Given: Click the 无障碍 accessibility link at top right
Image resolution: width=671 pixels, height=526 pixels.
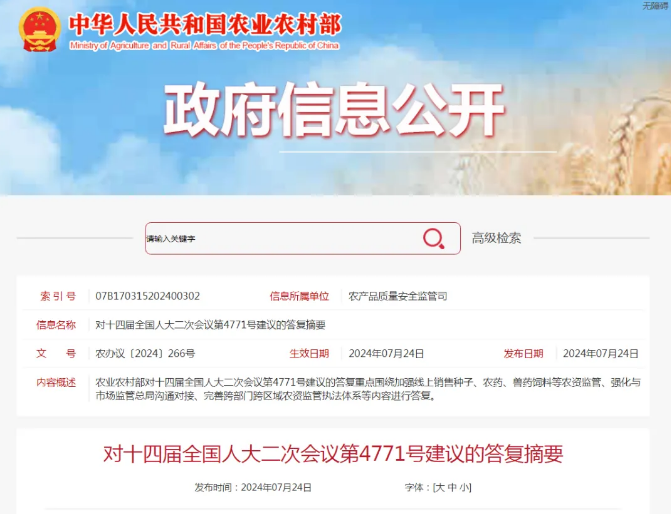Looking at the screenshot, I should coord(655,6).
